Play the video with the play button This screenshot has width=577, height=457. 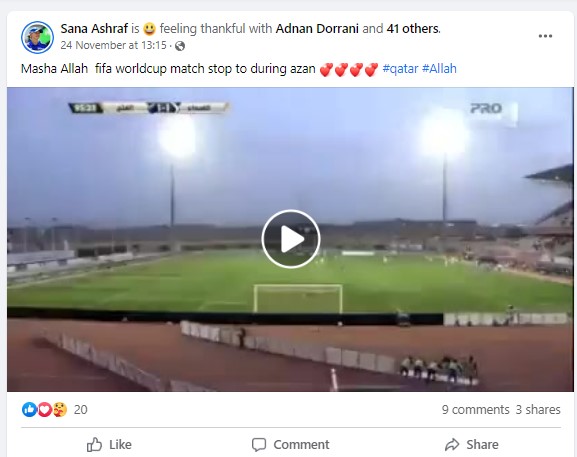pos(291,239)
